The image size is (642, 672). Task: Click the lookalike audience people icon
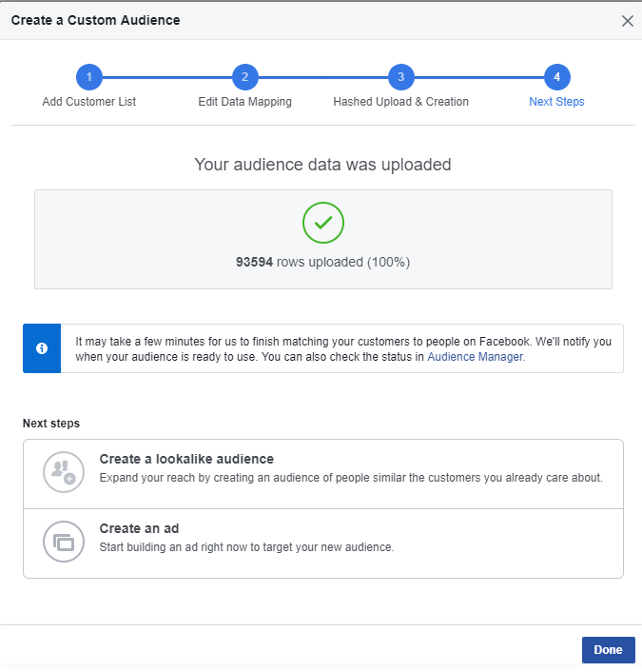tap(64, 470)
